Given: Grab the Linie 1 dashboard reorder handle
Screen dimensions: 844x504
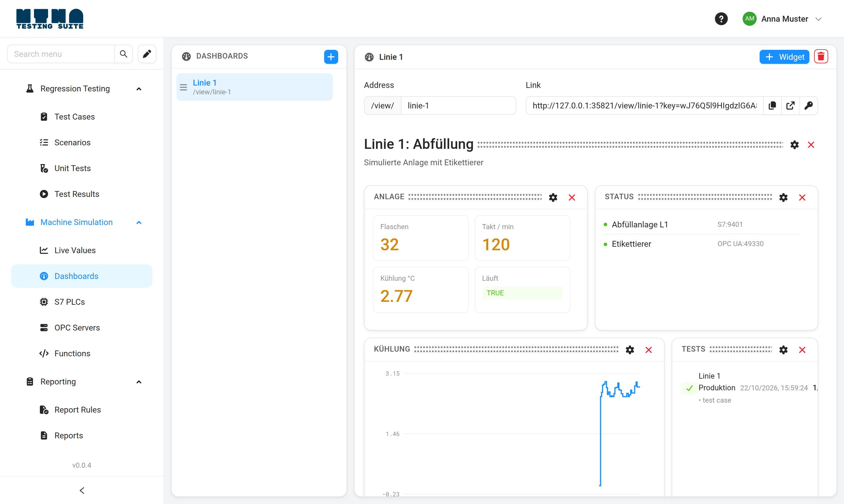Looking at the screenshot, I should (x=183, y=87).
